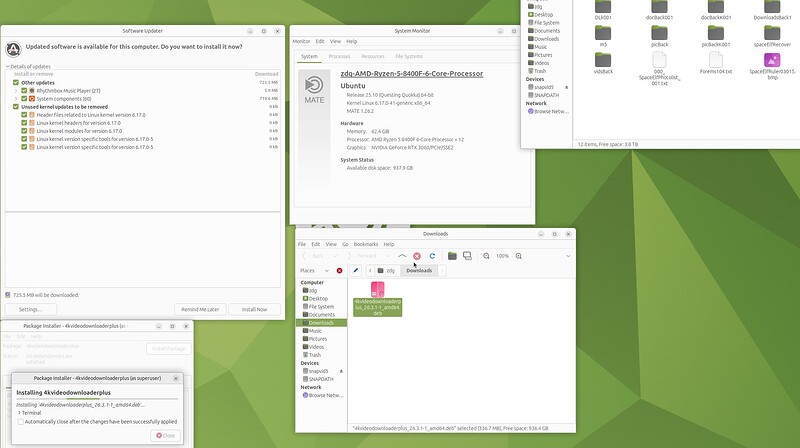Expand Rhythmbox Music Player update row

pyautogui.click(x=16, y=90)
